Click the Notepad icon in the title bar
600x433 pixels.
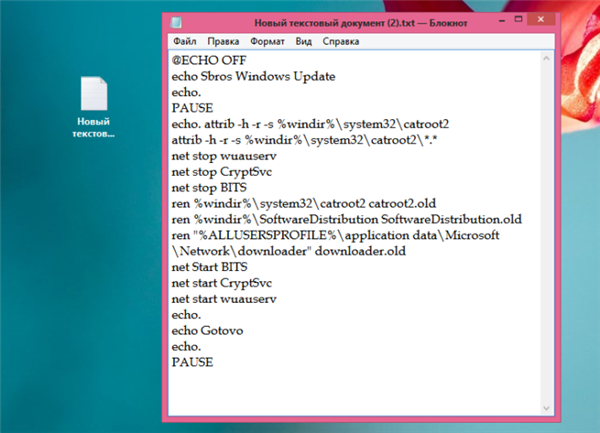pos(176,23)
